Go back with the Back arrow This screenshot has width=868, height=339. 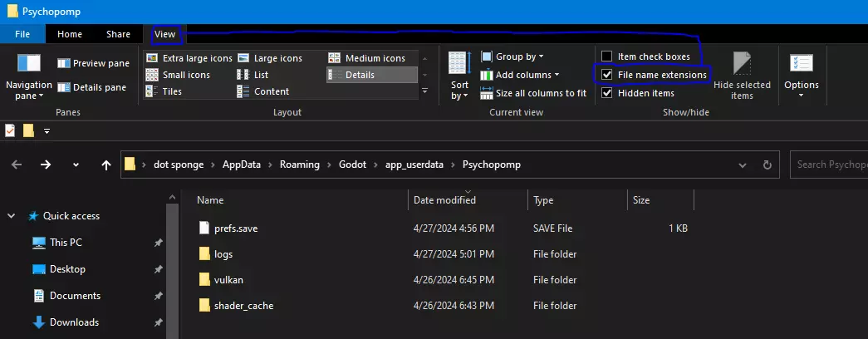tap(17, 165)
